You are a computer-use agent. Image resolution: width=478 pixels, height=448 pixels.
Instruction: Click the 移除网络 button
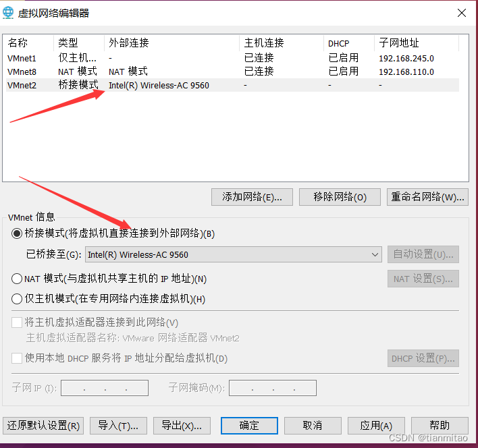pos(340,197)
